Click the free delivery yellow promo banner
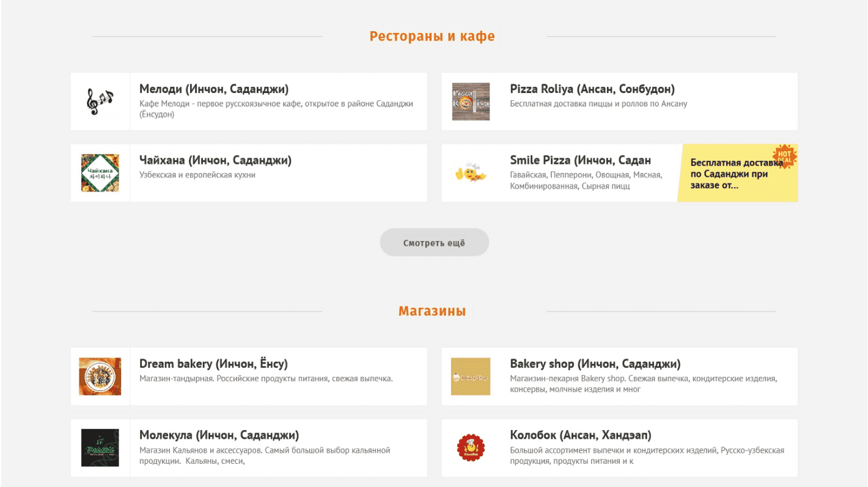Screen dimensions: 868x487 pos(738,173)
